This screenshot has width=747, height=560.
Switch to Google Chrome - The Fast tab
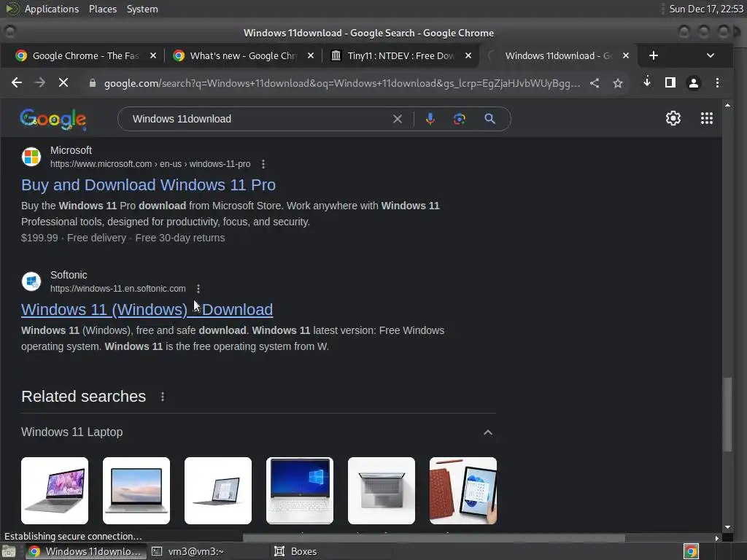click(x=86, y=55)
